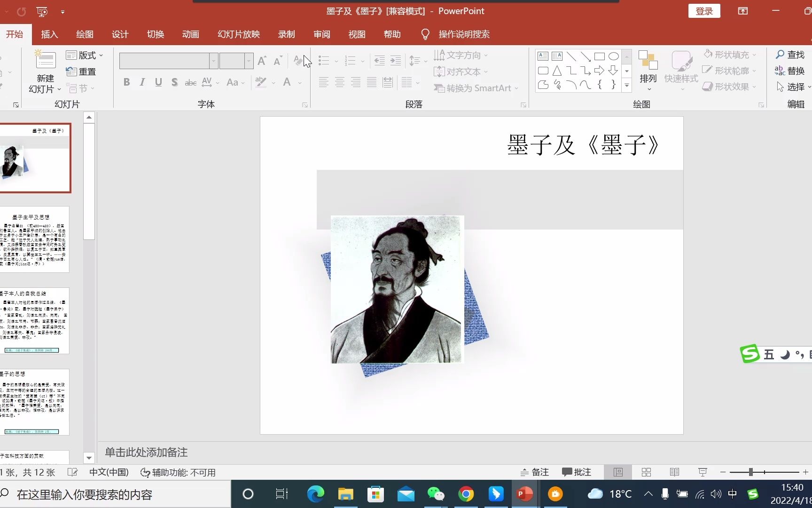The height and width of the screenshot is (508, 812).
Task: Increase list indent level icon
Action: click(x=396, y=60)
